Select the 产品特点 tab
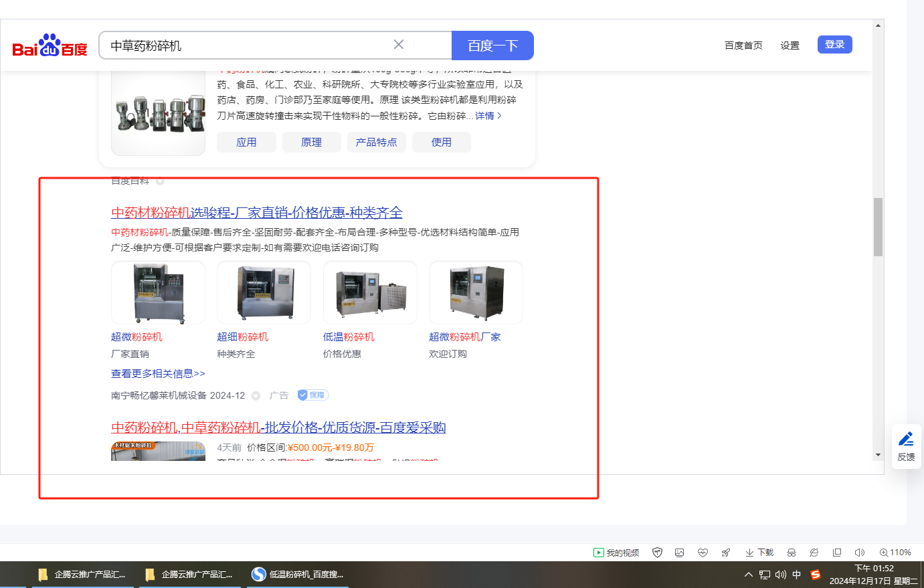The width and height of the screenshot is (924, 588). coord(376,142)
